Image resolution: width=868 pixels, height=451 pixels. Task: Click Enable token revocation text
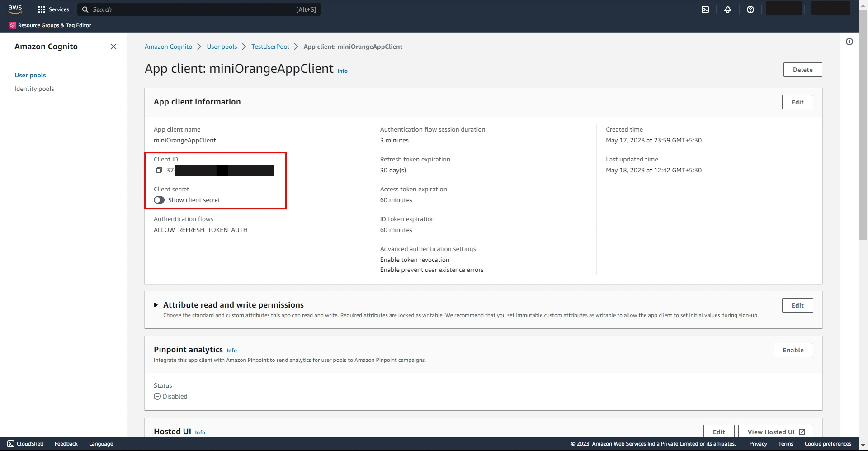[415, 260]
